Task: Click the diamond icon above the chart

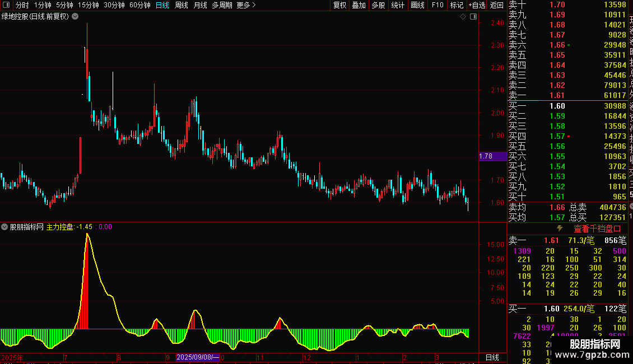Action: (x=463, y=17)
